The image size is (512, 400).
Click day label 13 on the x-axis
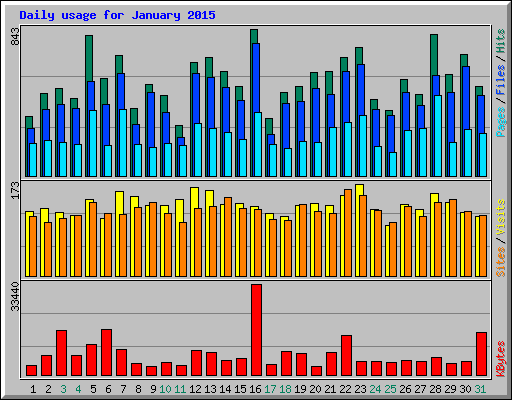click(210, 389)
